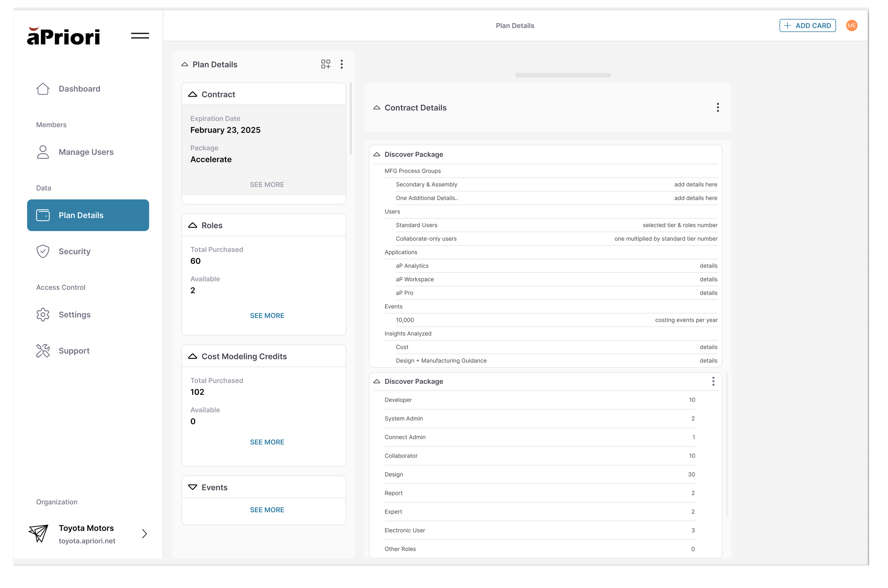The width and height of the screenshot is (888, 588).
Task: Click the ADD CARD button
Action: [807, 26]
